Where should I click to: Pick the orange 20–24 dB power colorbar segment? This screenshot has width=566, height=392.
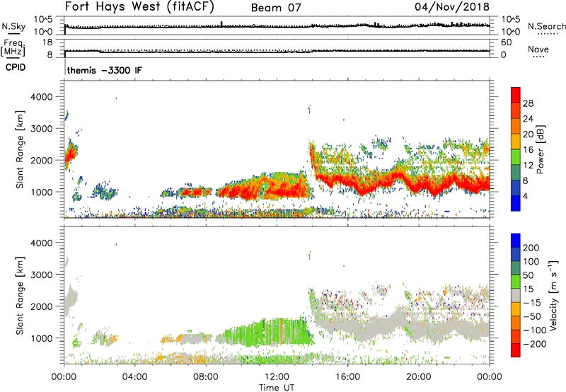516,126
